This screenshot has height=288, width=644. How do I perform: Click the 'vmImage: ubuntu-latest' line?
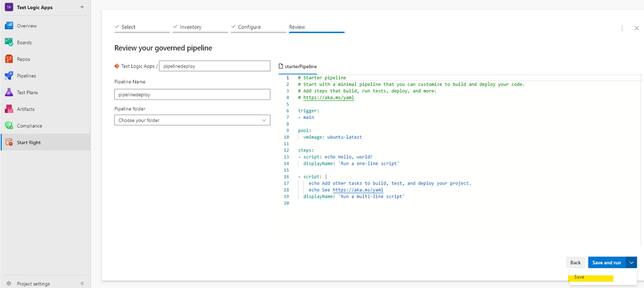pyautogui.click(x=333, y=137)
